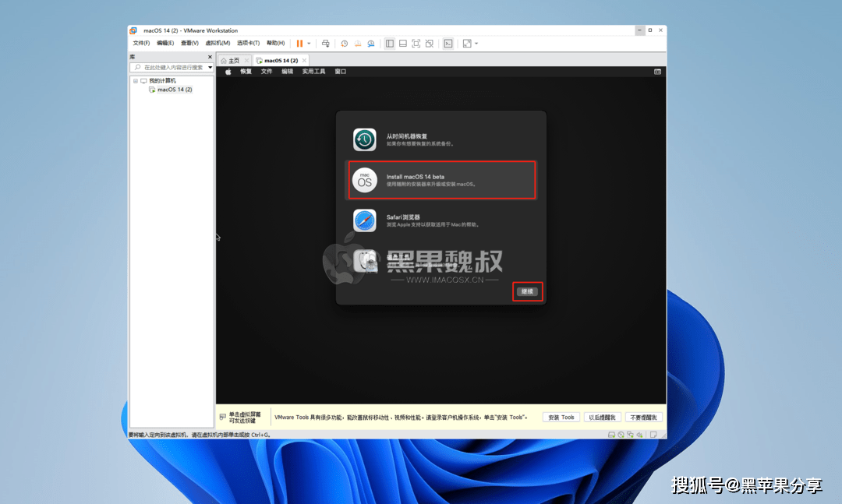This screenshot has width=842, height=504.
Task: Open the 编辑(E) menu in VMware
Action: (165, 43)
